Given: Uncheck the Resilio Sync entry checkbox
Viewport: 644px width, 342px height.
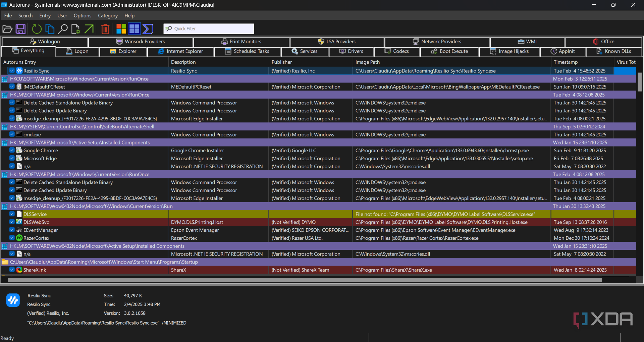Looking at the screenshot, I should pos(12,71).
